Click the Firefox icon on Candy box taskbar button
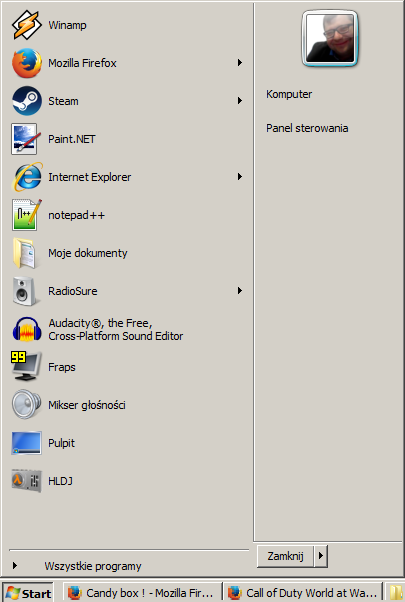Screen dimensions: 405x602 (75, 593)
